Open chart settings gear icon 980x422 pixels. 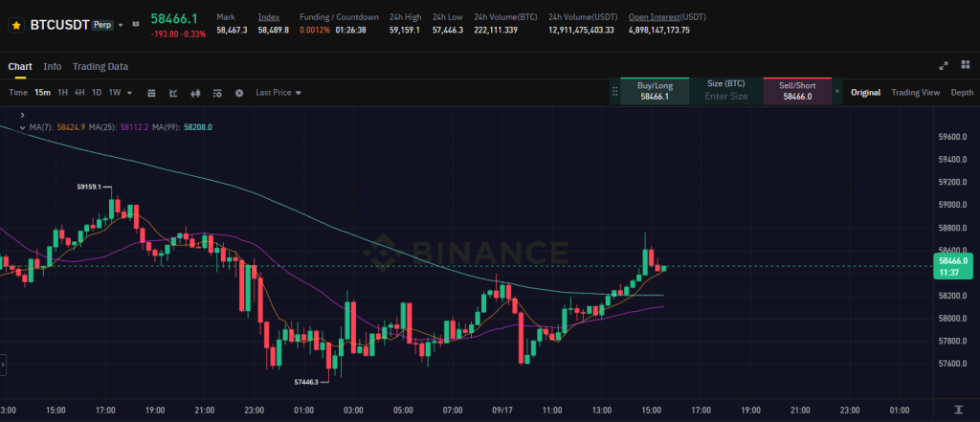[x=238, y=93]
